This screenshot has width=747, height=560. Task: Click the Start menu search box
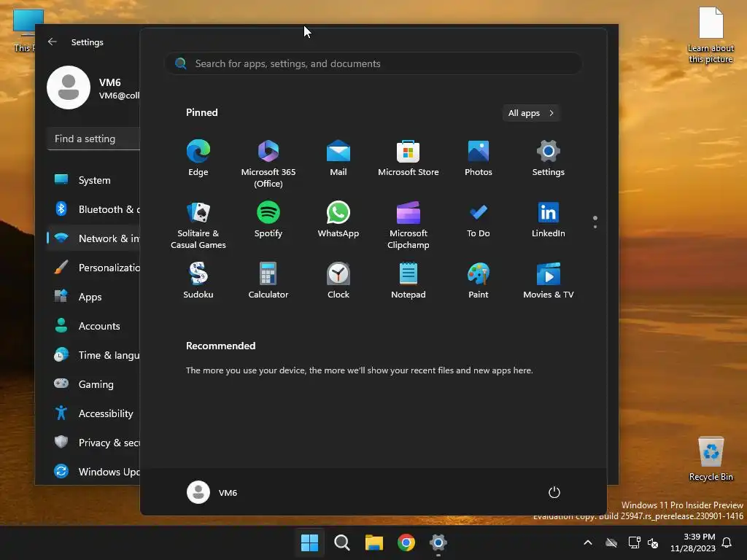pos(373,63)
